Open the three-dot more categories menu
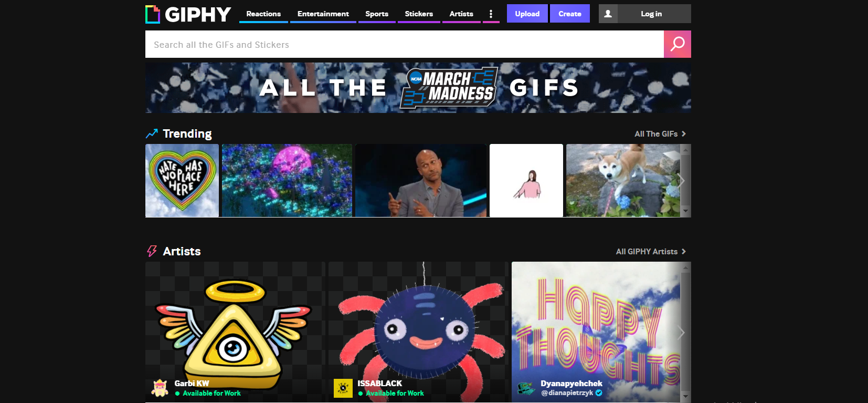The width and height of the screenshot is (868, 403). coord(491,14)
